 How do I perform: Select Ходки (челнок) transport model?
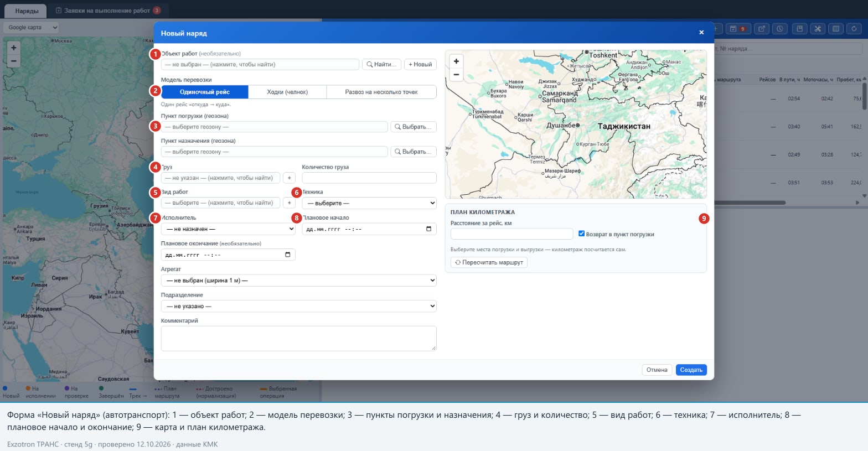click(287, 92)
